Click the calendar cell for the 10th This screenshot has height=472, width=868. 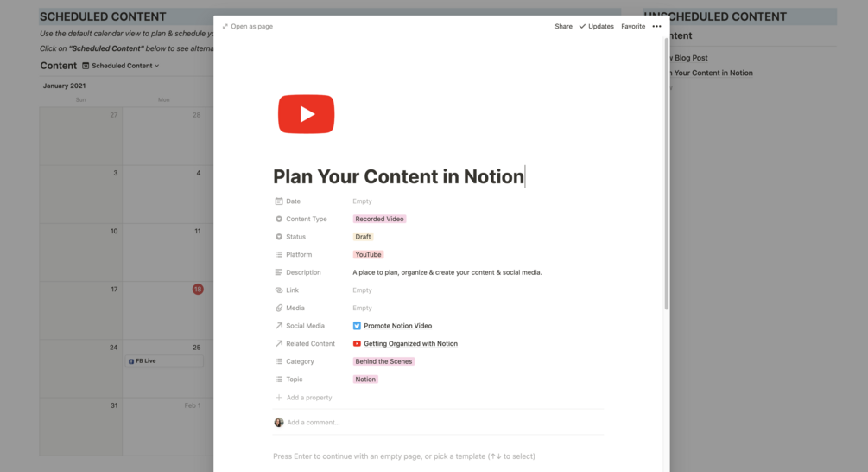coord(81,252)
